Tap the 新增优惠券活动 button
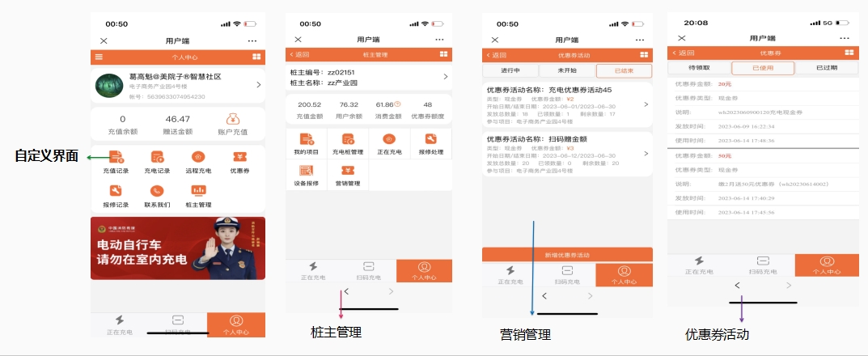Screen dimensions: 868x356 click(567, 255)
